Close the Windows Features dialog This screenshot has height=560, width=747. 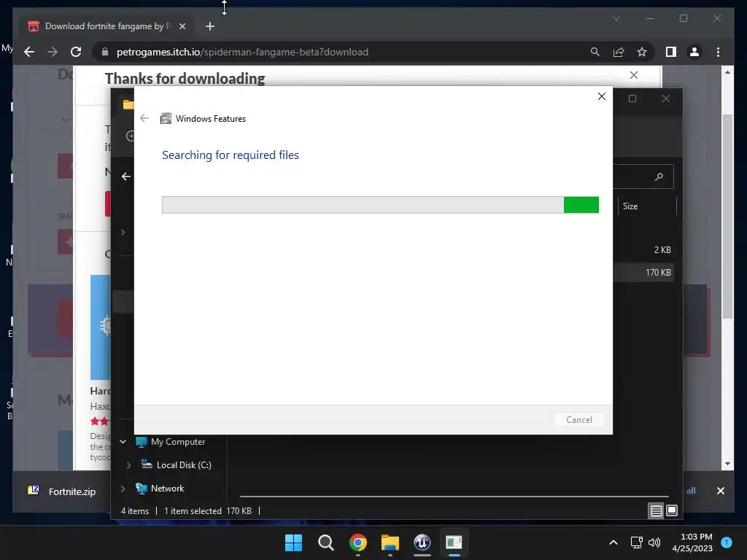click(x=602, y=96)
